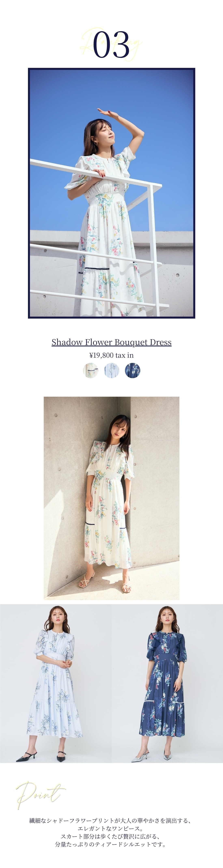Select the white floral color swatch
The height and width of the screenshot is (868, 223).
coord(90,370)
